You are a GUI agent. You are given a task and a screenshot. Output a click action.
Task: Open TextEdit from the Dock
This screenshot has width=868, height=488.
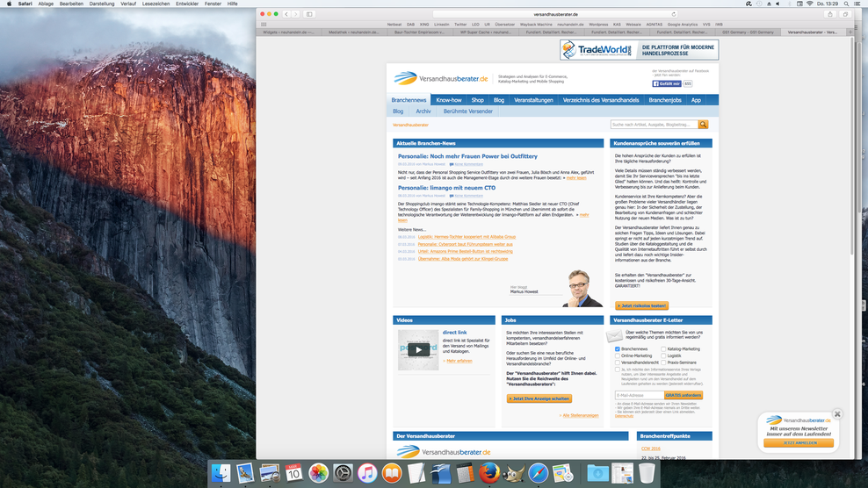point(416,473)
